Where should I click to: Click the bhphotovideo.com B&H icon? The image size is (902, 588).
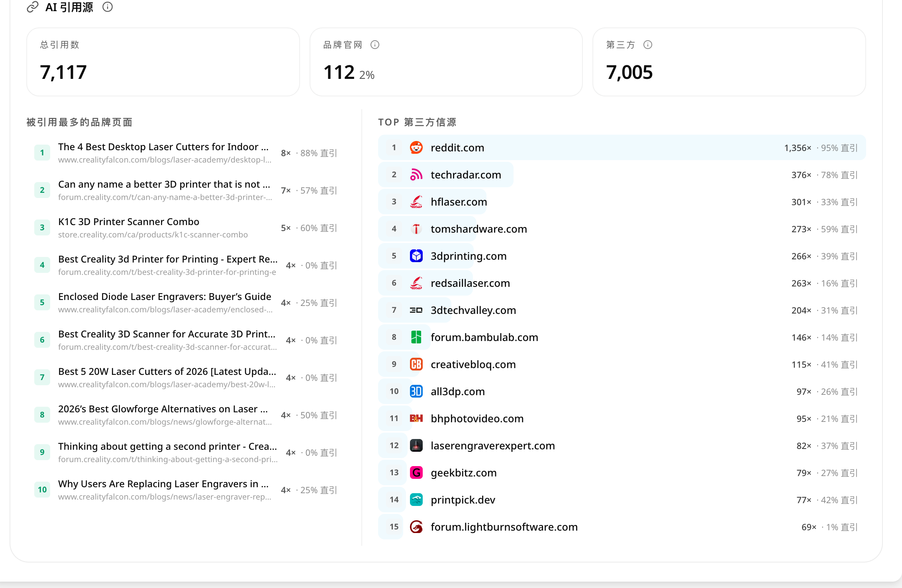[416, 419]
